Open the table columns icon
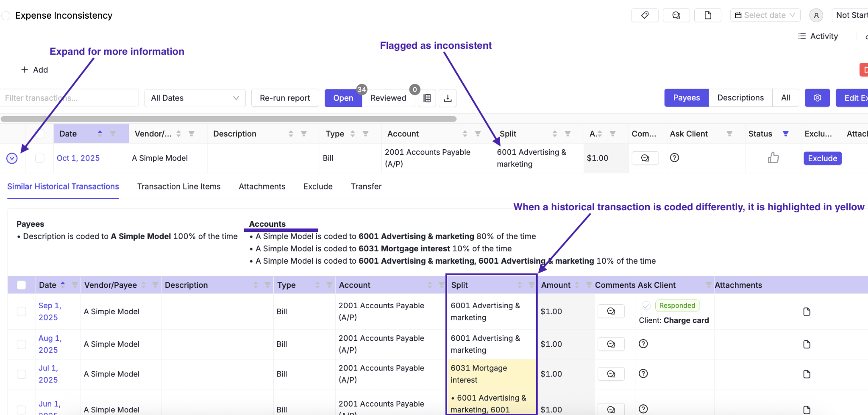Viewport: 868px width, 415px height. [x=427, y=98]
